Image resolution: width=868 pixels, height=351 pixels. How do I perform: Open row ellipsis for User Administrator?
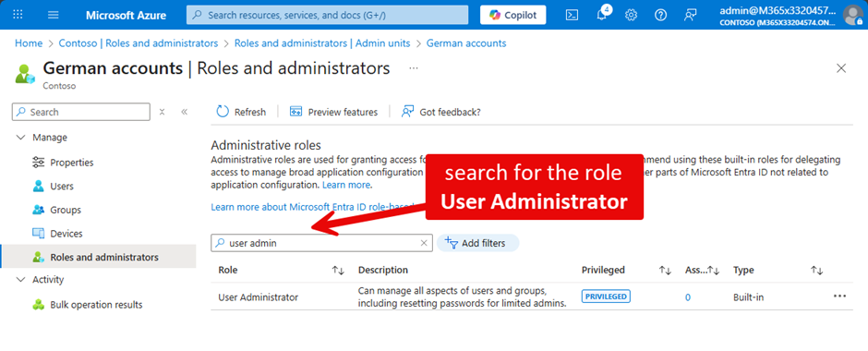pos(839,296)
